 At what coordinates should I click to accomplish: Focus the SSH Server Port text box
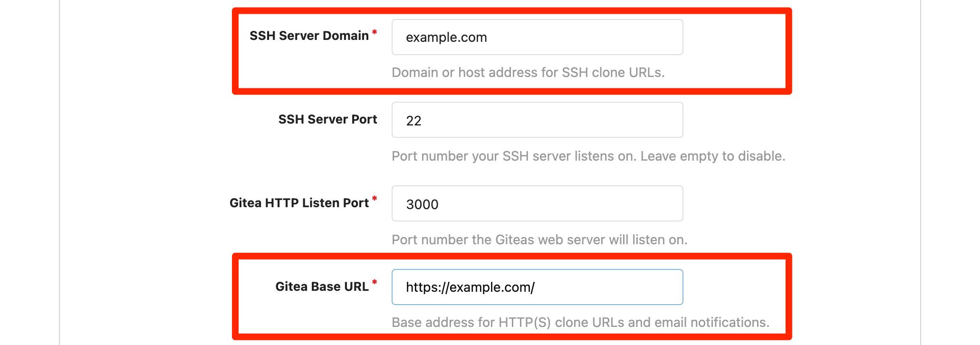537,120
